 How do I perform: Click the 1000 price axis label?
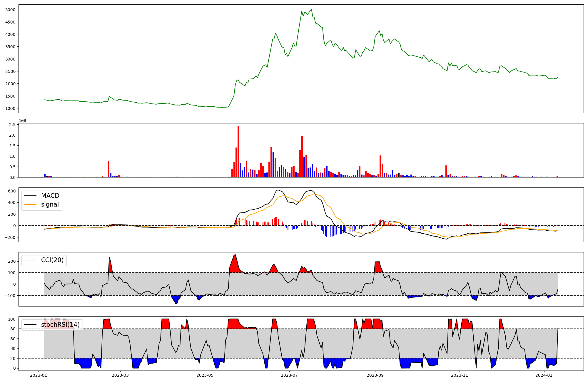[x=10, y=108]
